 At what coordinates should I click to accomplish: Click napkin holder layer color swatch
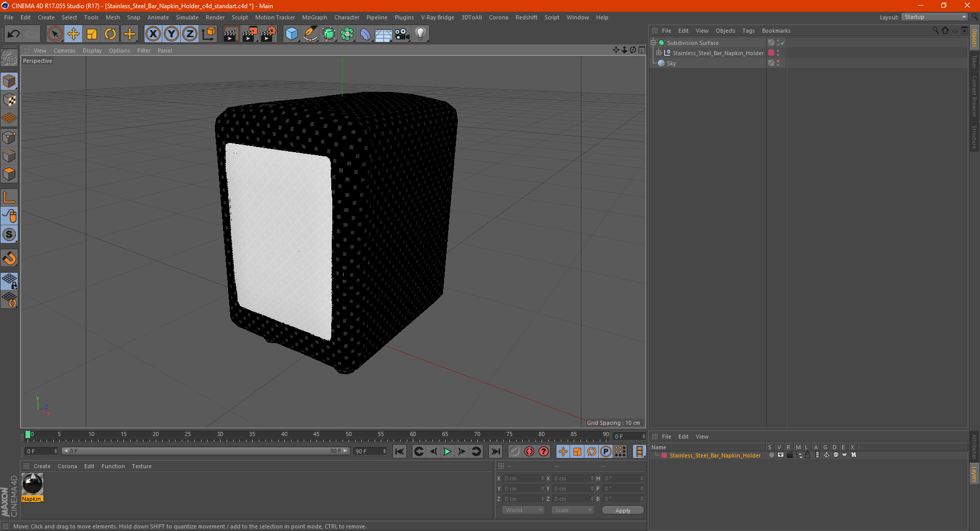[771, 53]
